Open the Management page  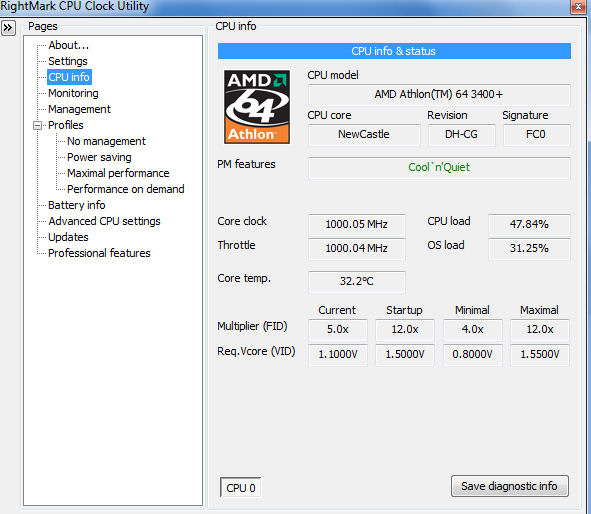(79, 109)
